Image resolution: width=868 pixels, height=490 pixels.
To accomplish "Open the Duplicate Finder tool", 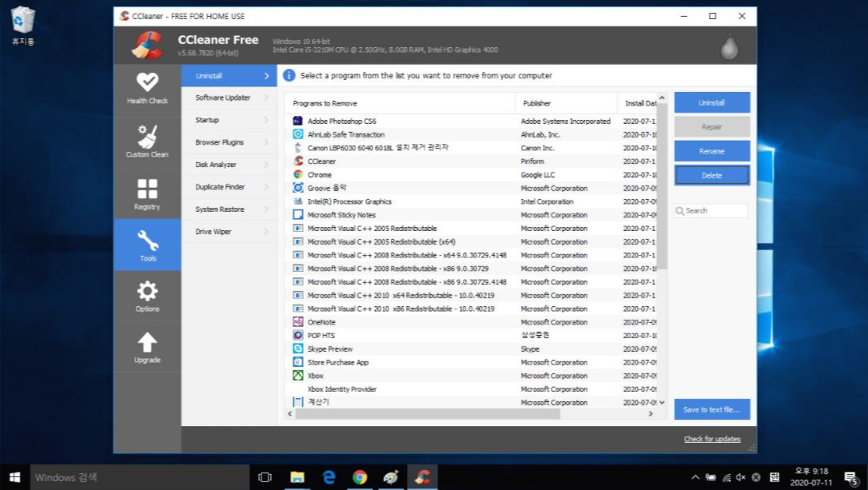I will (229, 186).
